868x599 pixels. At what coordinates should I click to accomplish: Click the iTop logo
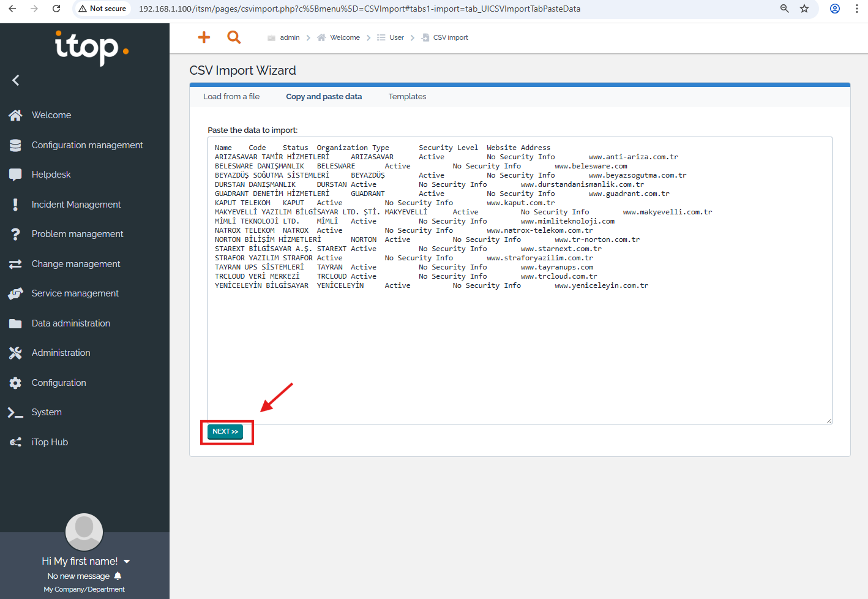click(x=92, y=48)
